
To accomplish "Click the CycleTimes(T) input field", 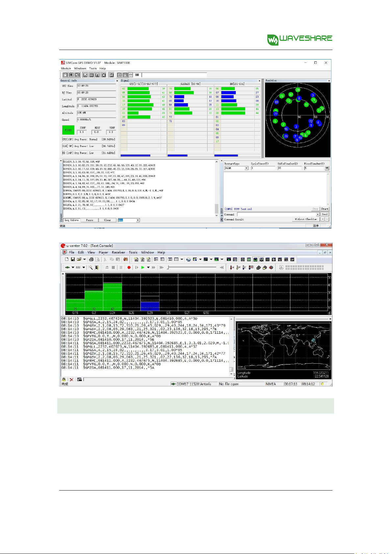I will coord(263,168).
